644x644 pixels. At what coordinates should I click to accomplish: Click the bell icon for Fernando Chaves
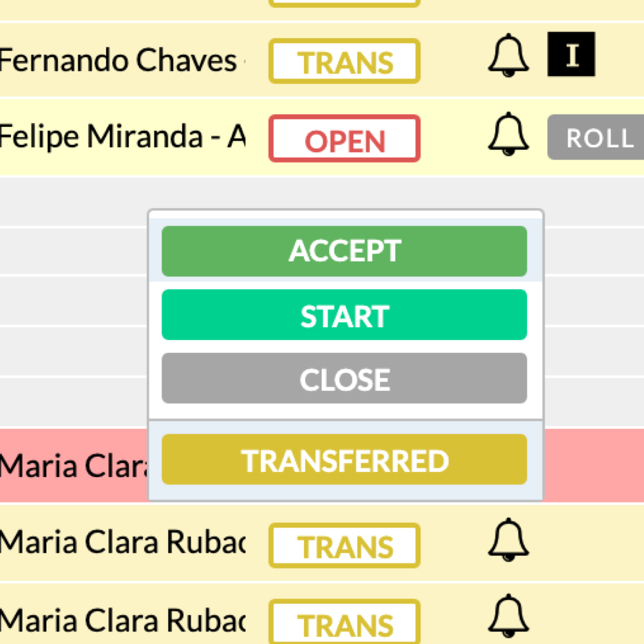pyautogui.click(x=509, y=59)
